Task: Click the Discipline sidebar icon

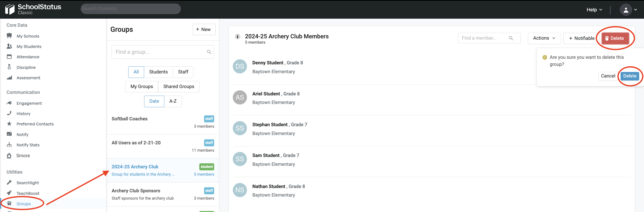Action: coord(9,67)
